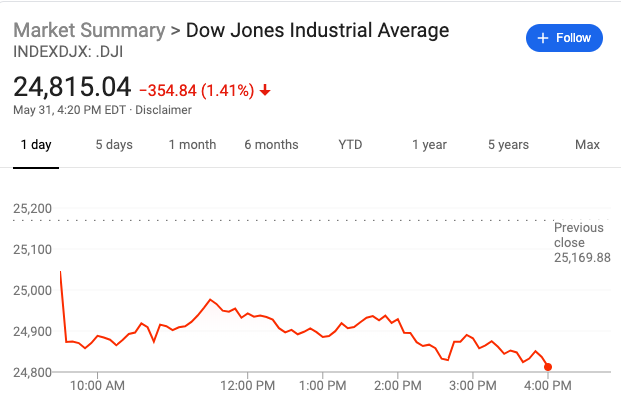
Task: Click the 24,815.04 index value
Action: [x=72, y=87]
